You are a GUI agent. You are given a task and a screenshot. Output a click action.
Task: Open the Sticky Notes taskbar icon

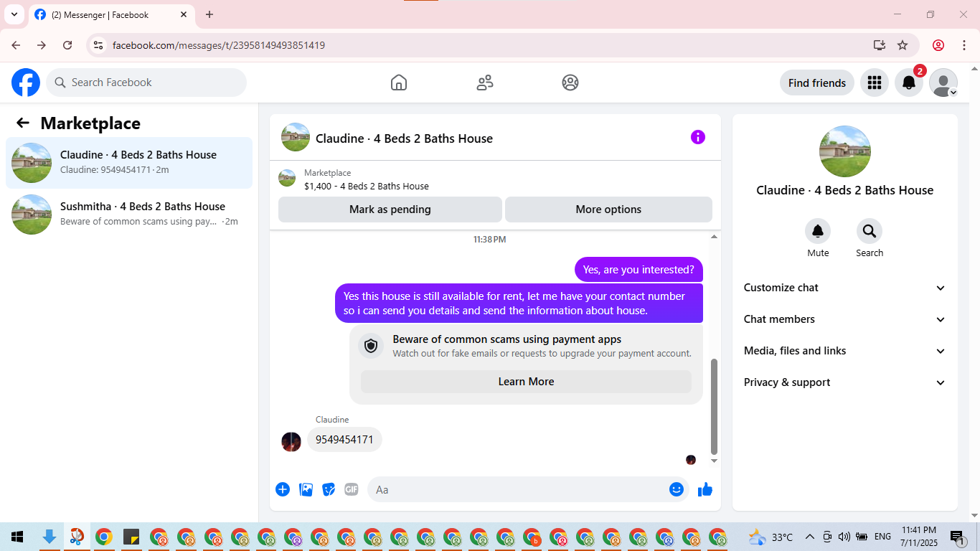tap(131, 537)
